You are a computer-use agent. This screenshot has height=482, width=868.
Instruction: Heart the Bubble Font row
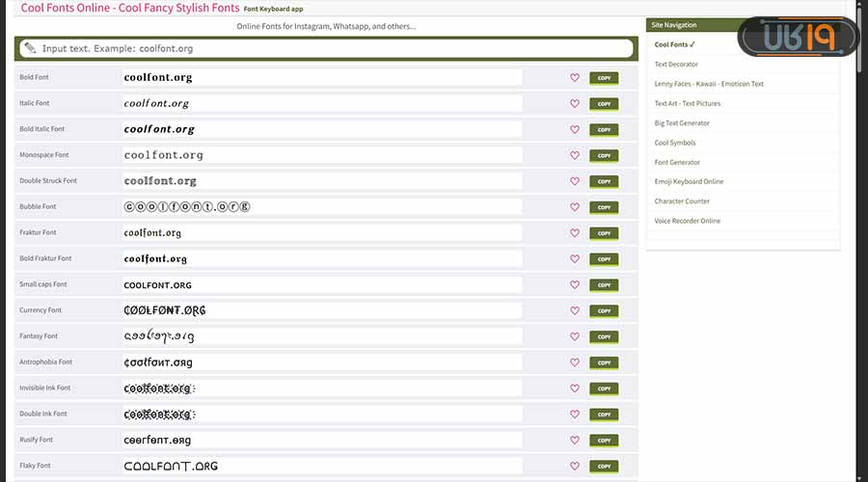(575, 207)
